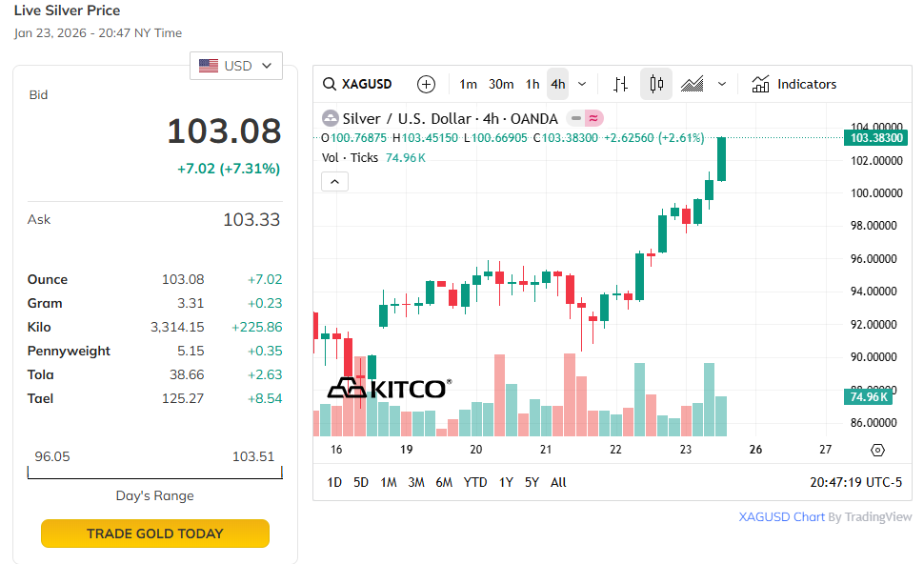Click the Kitco logo on chart
924x564 pixels.
[x=389, y=389]
